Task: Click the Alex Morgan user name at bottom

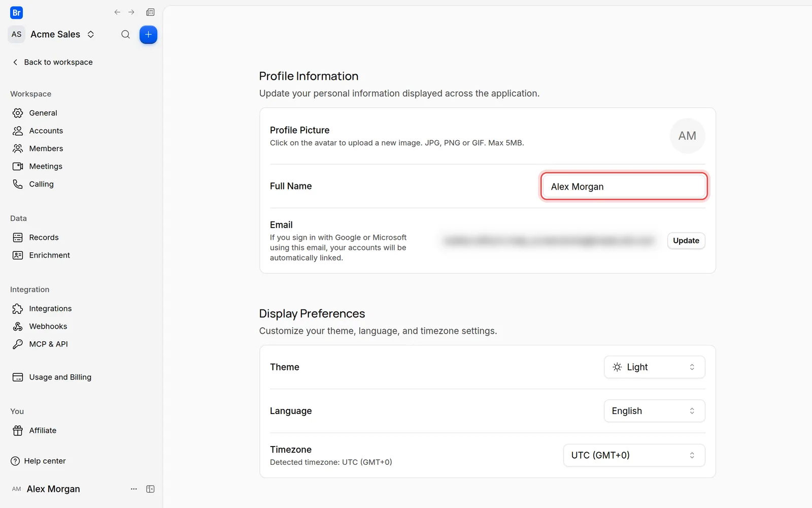Action: [x=53, y=489]
